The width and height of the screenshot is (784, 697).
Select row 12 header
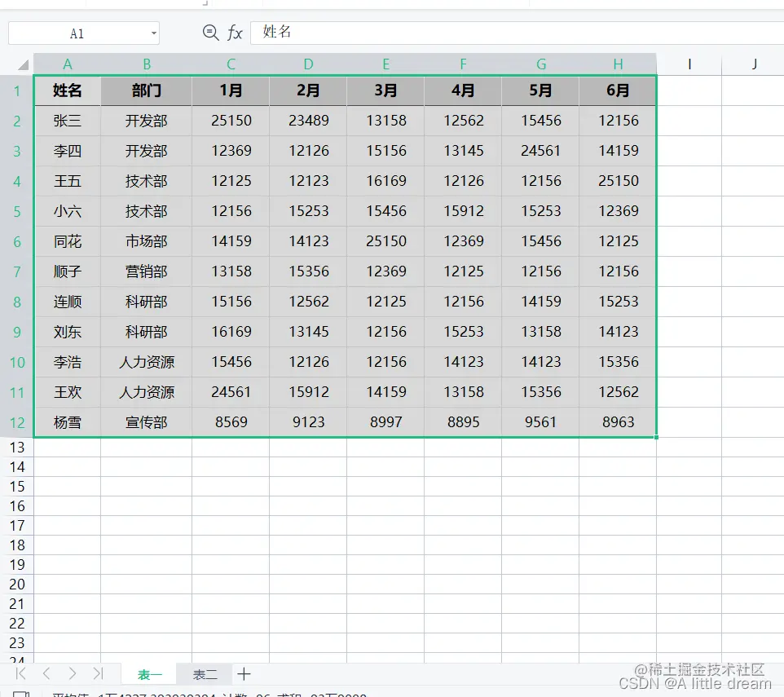(x=17, y=423)
